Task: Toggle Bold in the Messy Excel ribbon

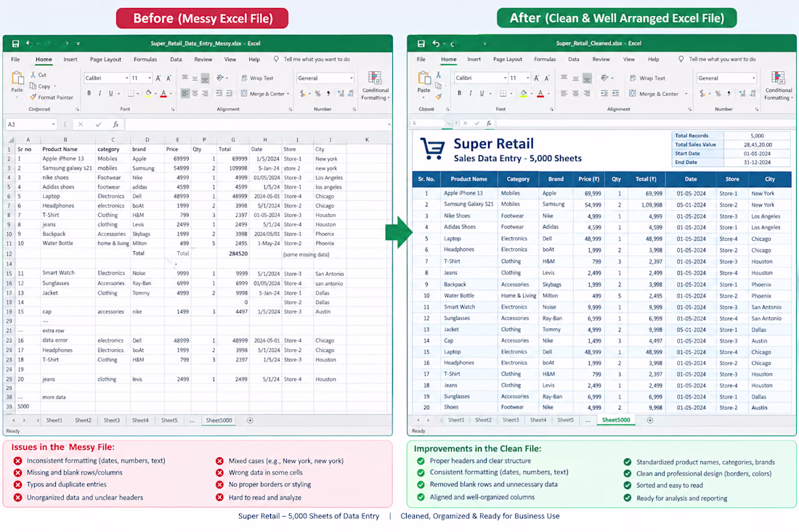Action: (89, 94)
